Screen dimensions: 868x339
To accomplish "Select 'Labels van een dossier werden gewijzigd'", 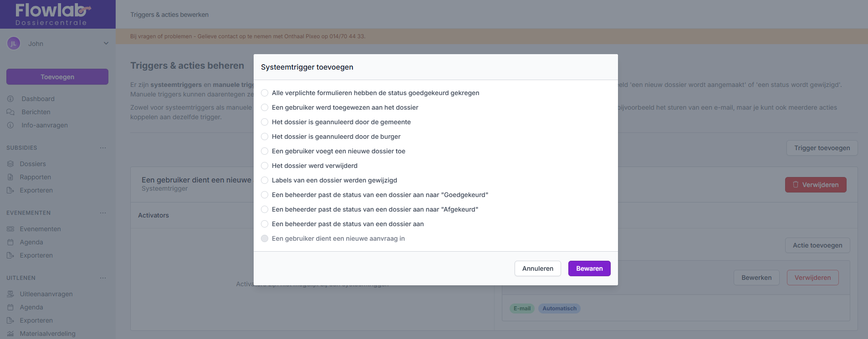I will click(x=265, y=180).
